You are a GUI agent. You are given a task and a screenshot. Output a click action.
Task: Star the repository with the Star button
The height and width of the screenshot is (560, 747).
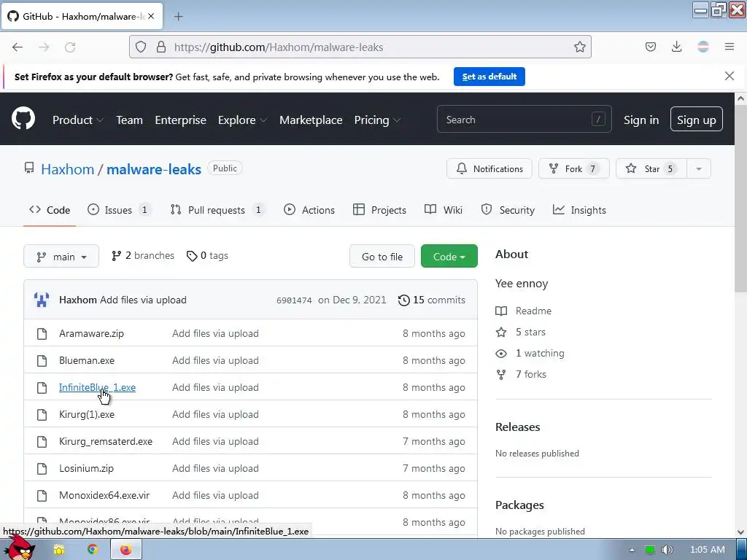coord(651,168)
